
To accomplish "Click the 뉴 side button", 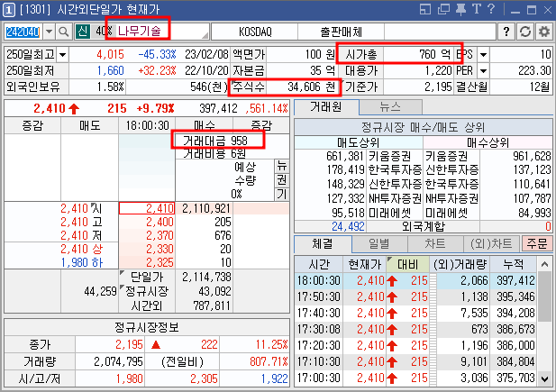I will [x=282, y=166].
